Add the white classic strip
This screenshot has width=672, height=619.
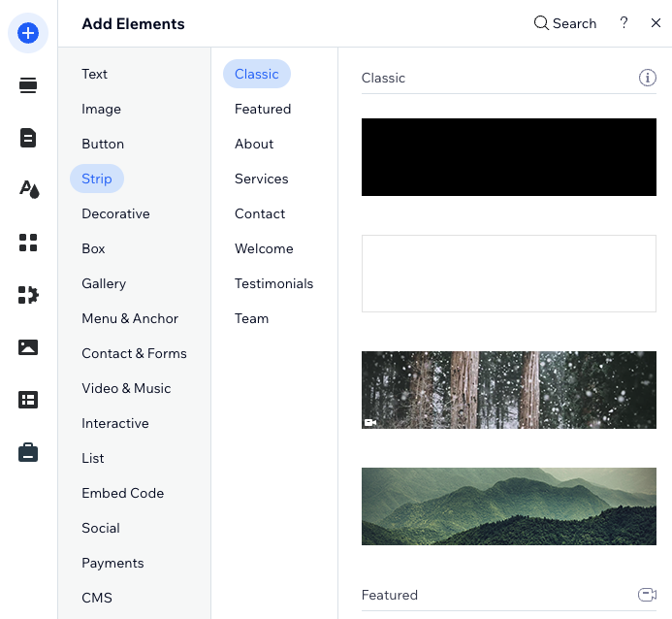click(509, 274)
